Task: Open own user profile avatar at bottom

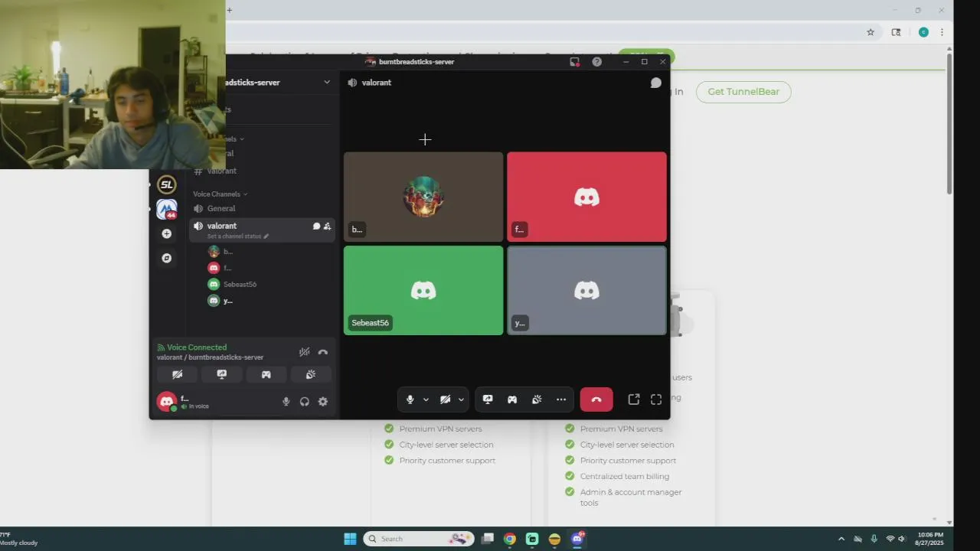Action: click(167, 402)
